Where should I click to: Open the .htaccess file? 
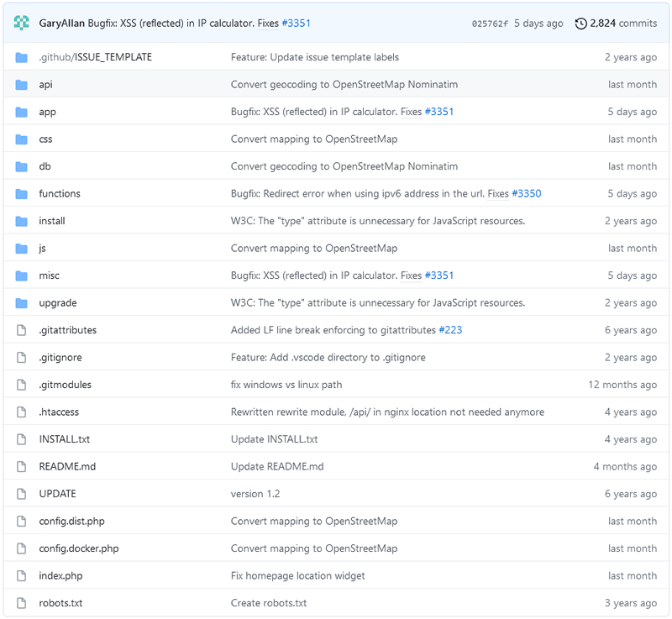click(x=59, y=412)
